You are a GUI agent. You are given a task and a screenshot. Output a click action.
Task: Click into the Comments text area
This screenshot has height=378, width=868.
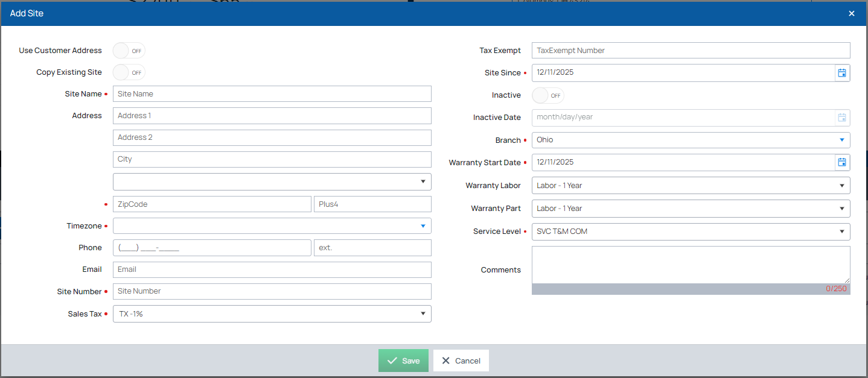coord(691,265)
